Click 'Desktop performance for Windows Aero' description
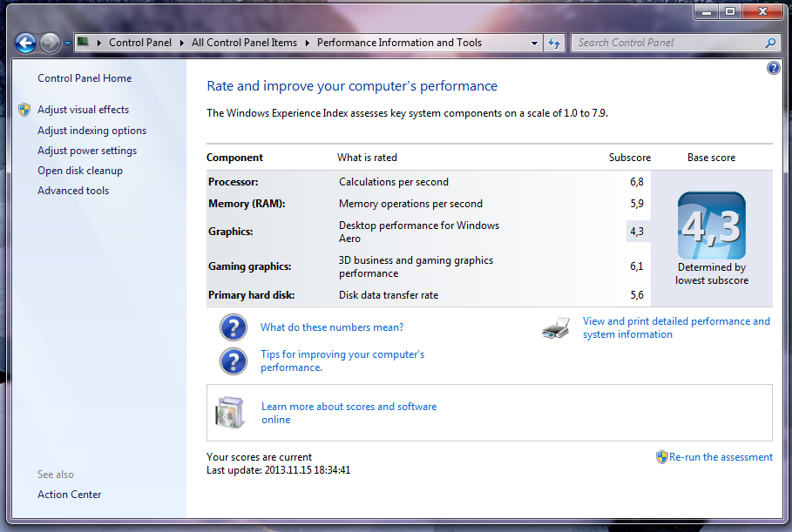This screenshot has width=792, height=532. pos(419,232)
